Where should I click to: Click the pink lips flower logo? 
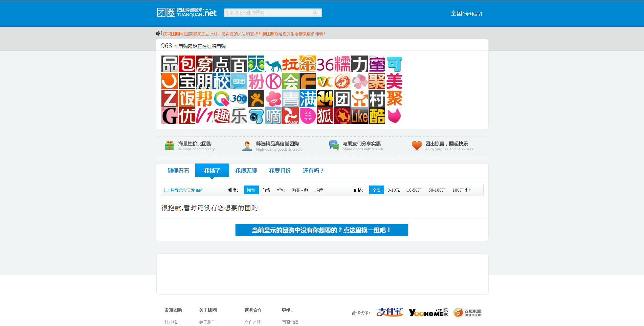click(273, 99)
